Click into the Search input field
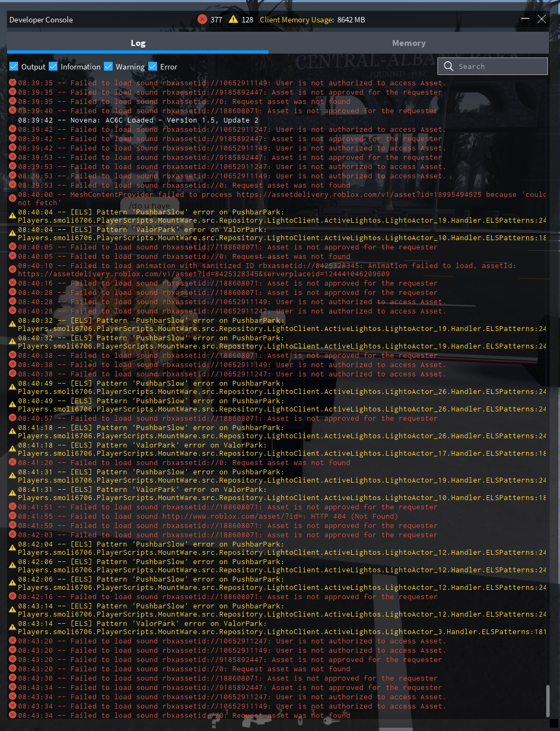The image size is (560, 731). tap(493, 66)
